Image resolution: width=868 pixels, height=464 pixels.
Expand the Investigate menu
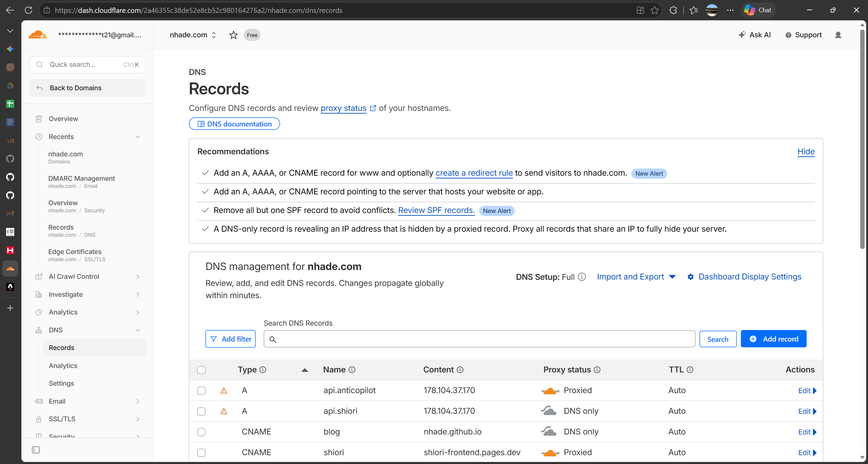click(x=138, y=294)
